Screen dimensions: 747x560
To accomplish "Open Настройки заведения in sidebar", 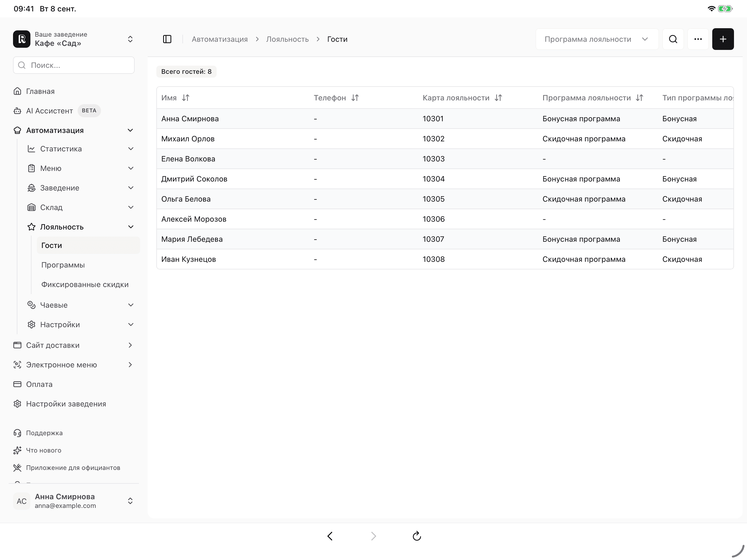I will [x=74, y=404].
